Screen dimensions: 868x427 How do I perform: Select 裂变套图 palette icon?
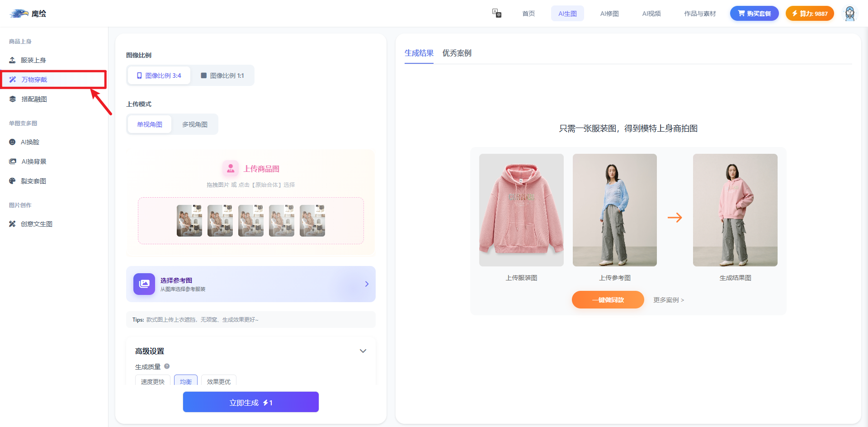[13, 181]
